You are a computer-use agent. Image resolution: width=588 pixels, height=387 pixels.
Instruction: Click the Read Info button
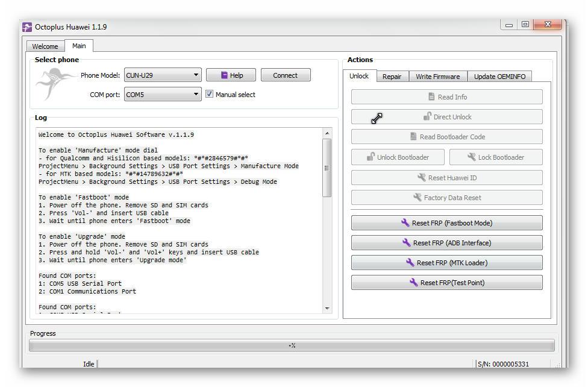[446, 97]
